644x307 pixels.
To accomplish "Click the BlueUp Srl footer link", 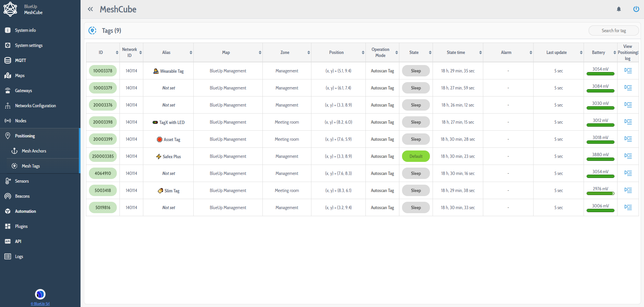I will (40, 304).
